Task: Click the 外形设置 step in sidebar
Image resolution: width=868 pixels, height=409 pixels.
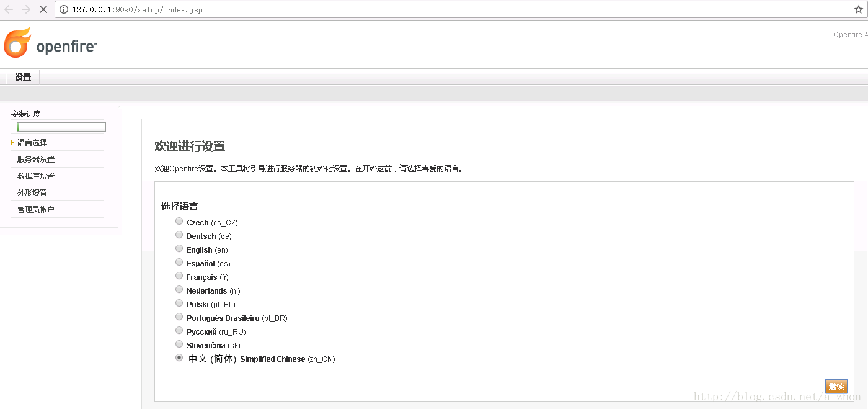Action: coord(32,193)
